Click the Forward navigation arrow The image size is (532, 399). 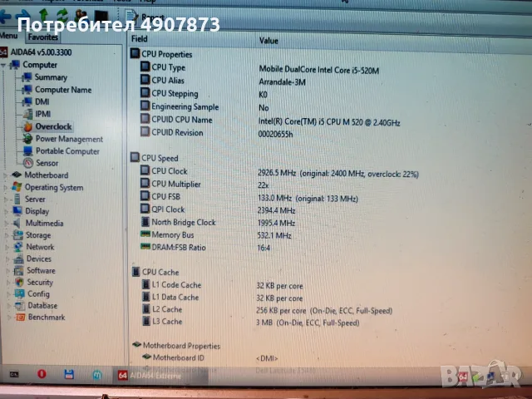click(x=23, y=16)
